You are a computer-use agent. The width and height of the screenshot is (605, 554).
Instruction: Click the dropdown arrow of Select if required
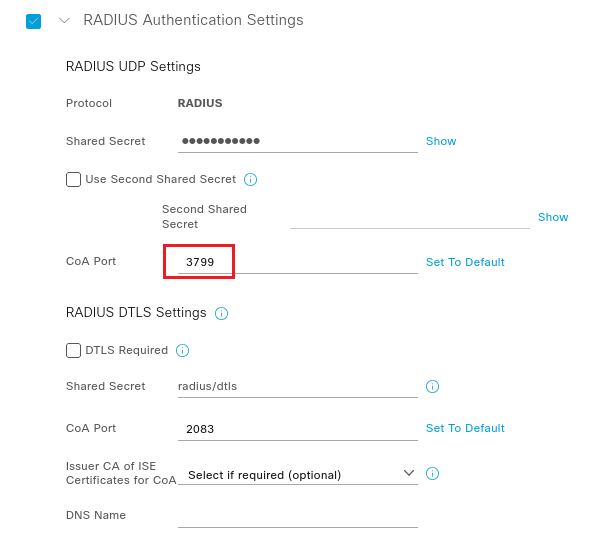tap(409, 473)
